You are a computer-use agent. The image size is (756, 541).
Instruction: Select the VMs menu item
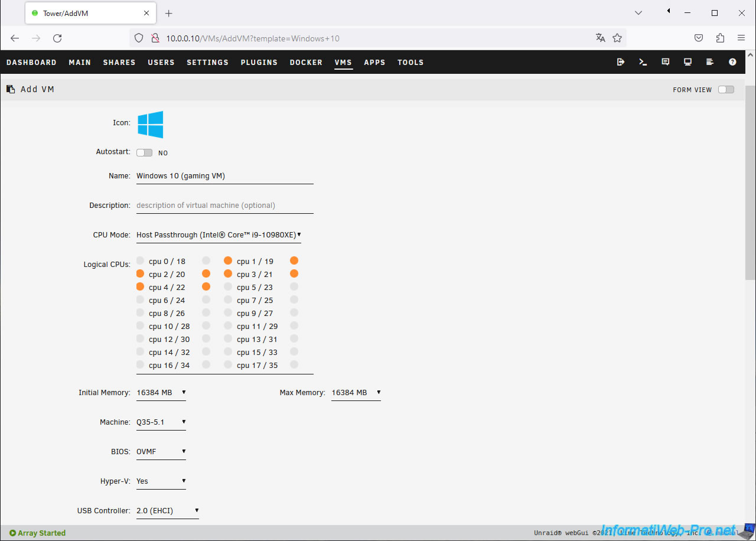point(343,62)
